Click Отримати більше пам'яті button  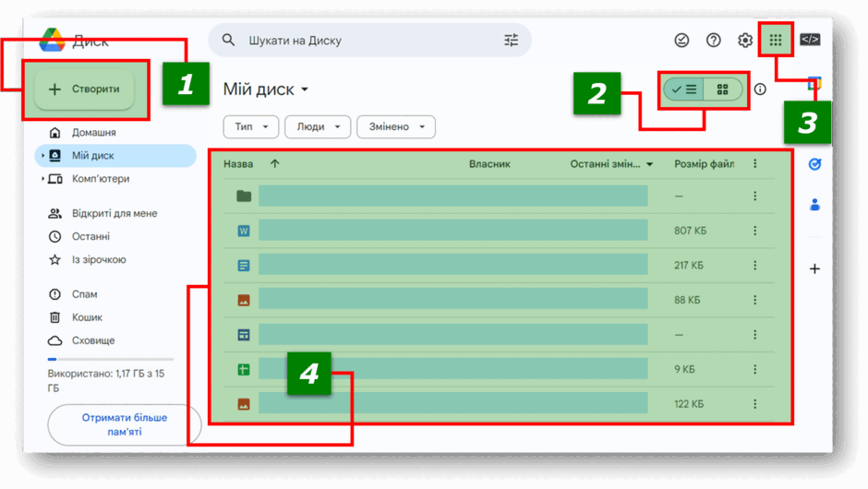tap(125, 424)
